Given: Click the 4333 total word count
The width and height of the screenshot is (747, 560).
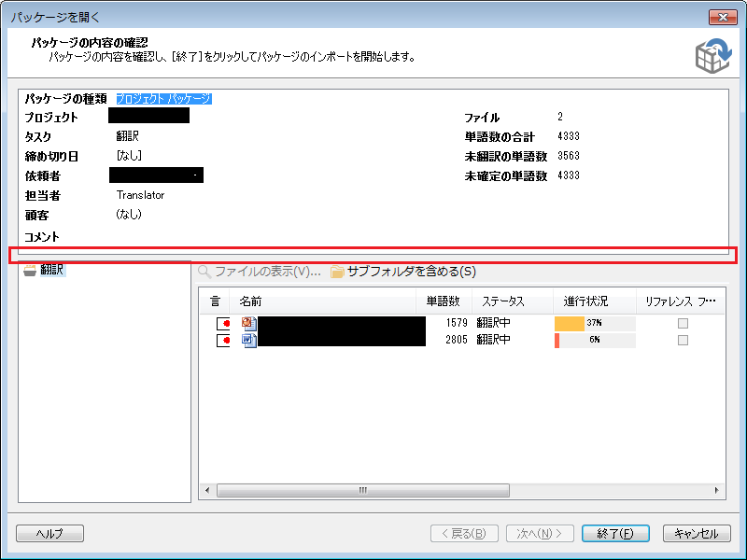Looking at the screenshot, I should click(569, 136).
